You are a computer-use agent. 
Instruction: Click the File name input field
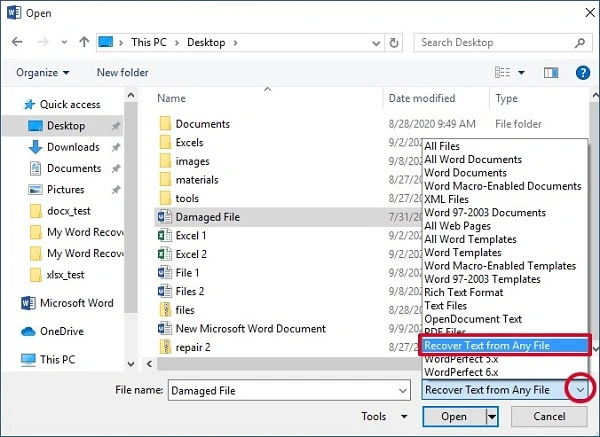tap(289, 390)
